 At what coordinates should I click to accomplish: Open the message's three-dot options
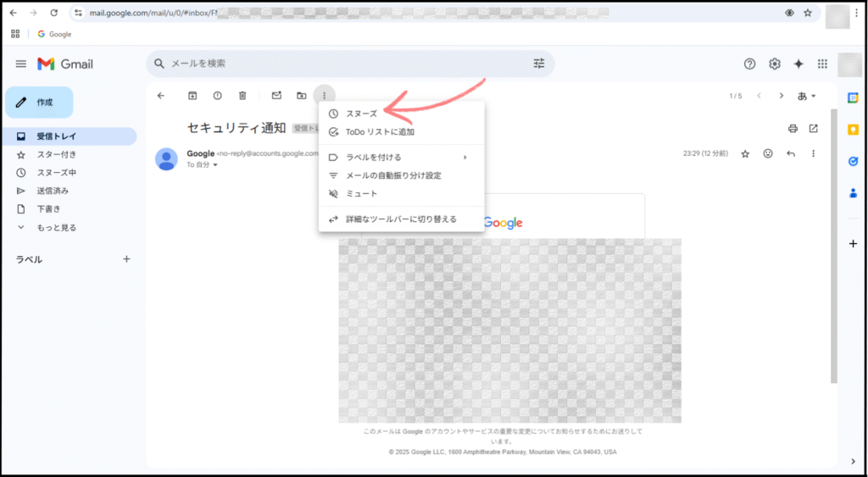[x=813, y=154]
